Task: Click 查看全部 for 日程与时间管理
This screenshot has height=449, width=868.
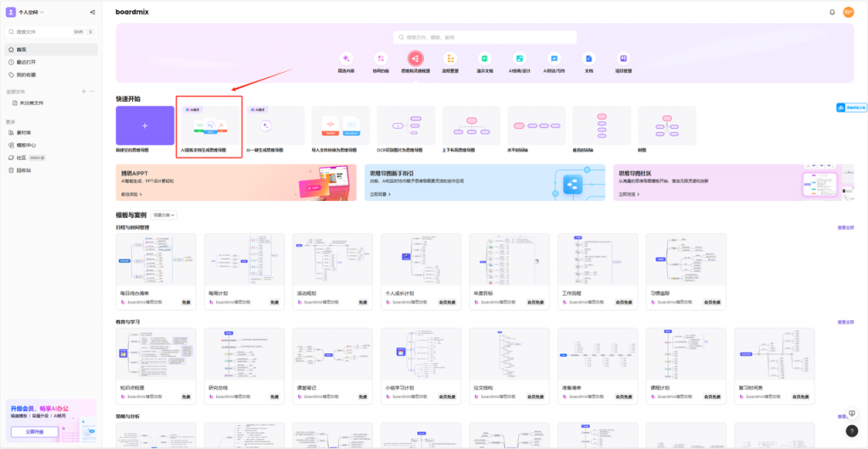Action: tap(846, 227)
